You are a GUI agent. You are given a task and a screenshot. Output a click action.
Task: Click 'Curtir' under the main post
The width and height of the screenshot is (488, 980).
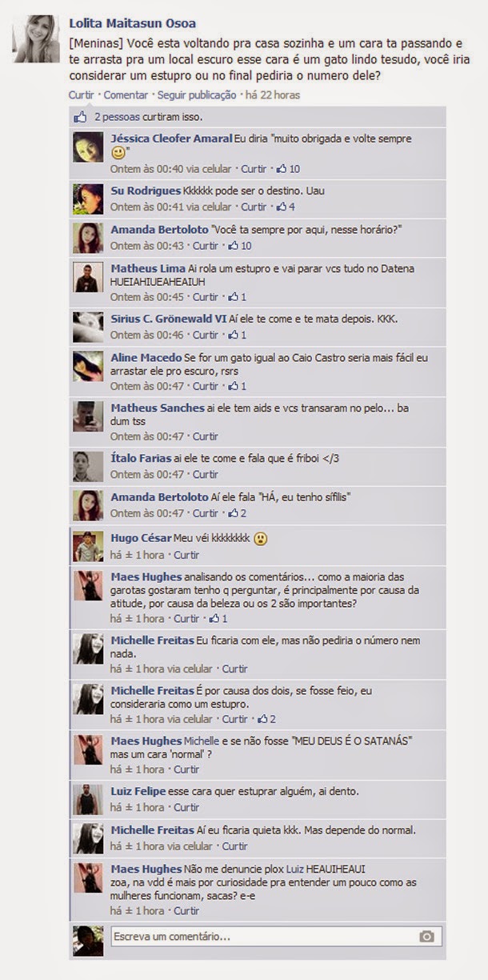[x=82, y=94]
